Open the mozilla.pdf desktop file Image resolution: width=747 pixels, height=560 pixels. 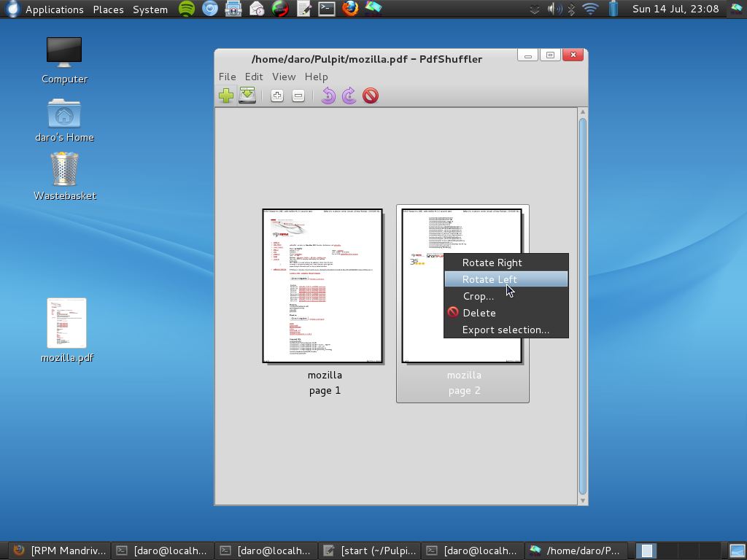[x=66, y=324]
